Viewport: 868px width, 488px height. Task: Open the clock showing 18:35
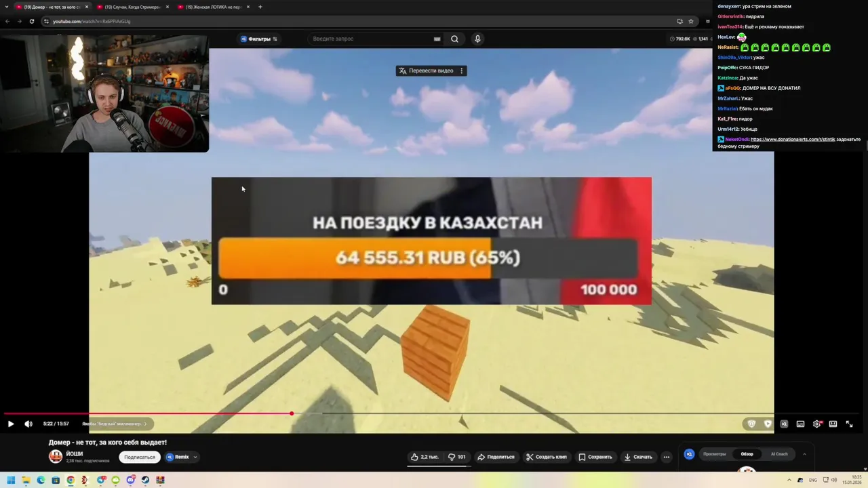coord(852,480)
